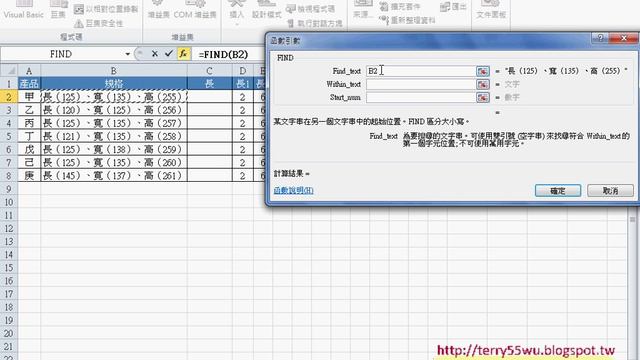Click Run Dialog (執行對話方塊) in ribbon
The width and height of the screenshot is (640, 360).
[315, 23]
